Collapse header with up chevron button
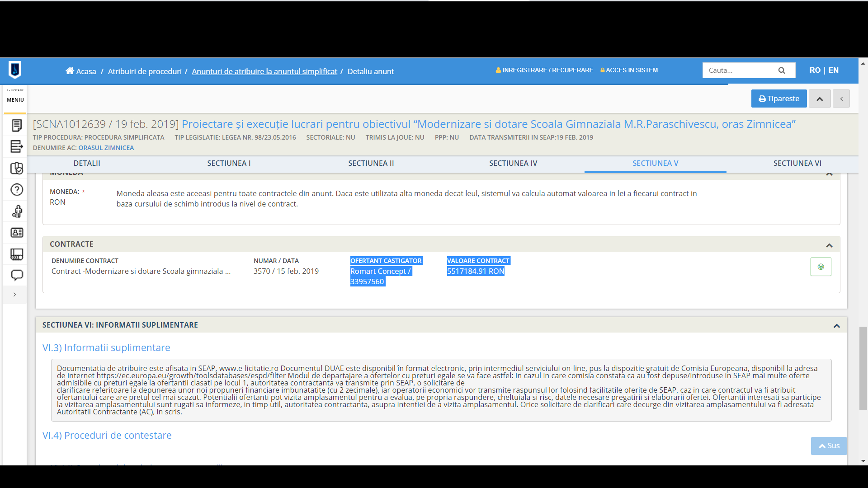 click(820, 99)
